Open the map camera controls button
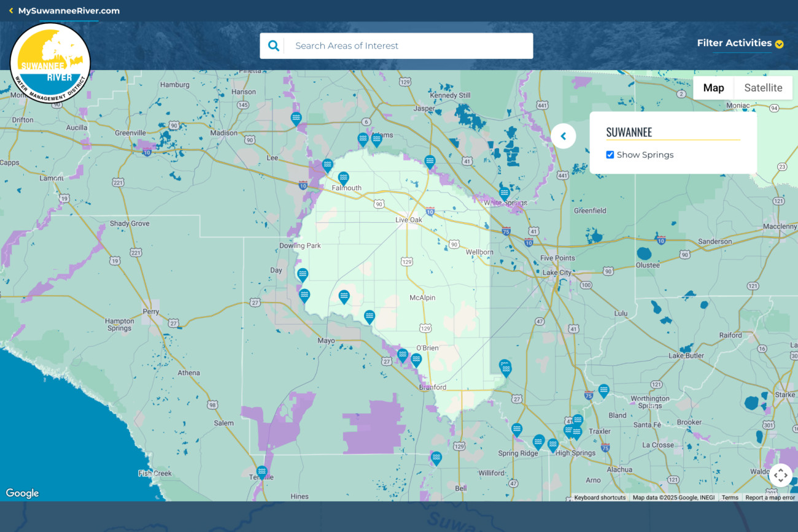This screenshot has height=532, width=798. [780, 475]
